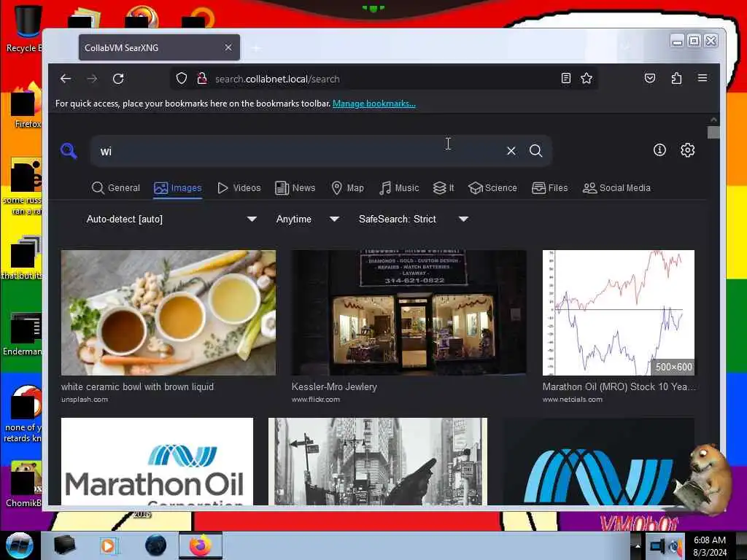Show hidden tray icons arrow
747x560 pixels.
coord(638,545)
